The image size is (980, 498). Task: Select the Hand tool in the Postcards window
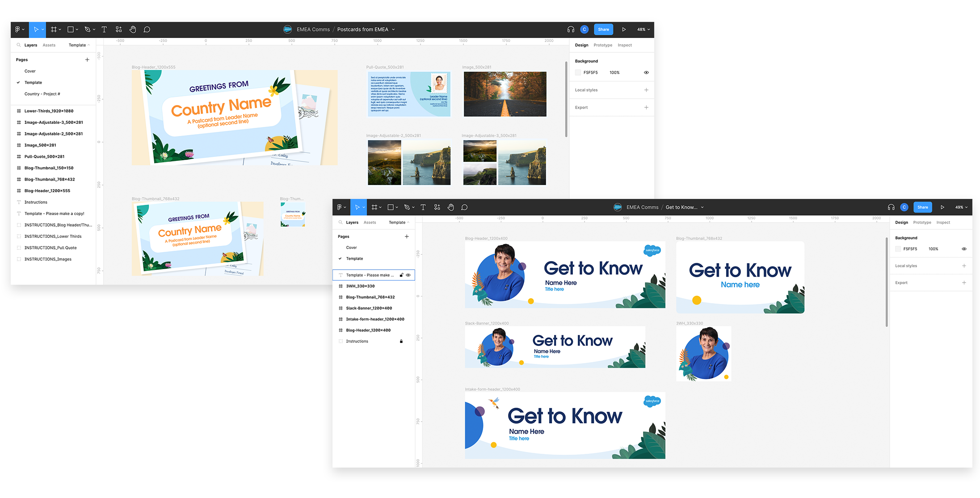(133, 30)
